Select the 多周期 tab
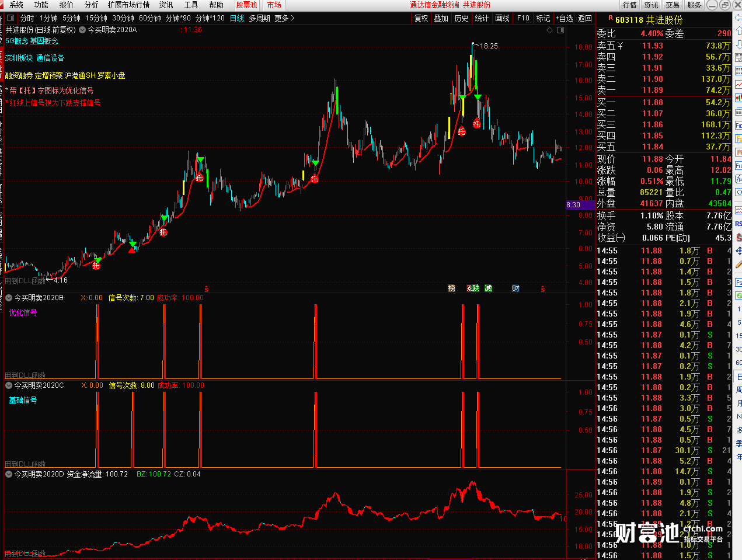 tap(259, 18)
